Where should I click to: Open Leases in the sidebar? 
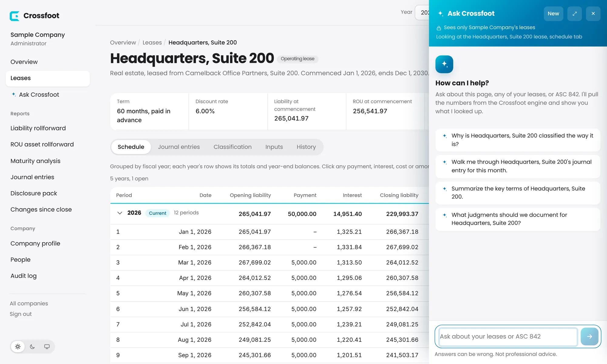tap(48, 78)
